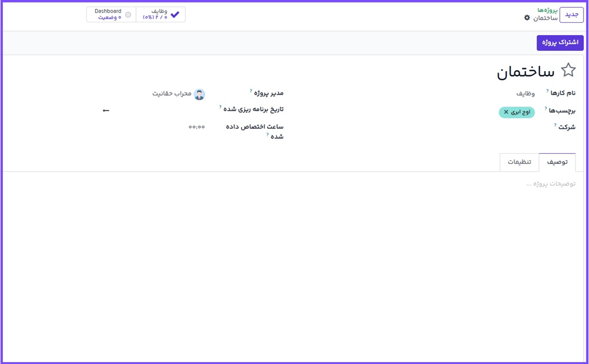
Task: Open the gear actions menu beside ساختمان
Action: [527, 18]
